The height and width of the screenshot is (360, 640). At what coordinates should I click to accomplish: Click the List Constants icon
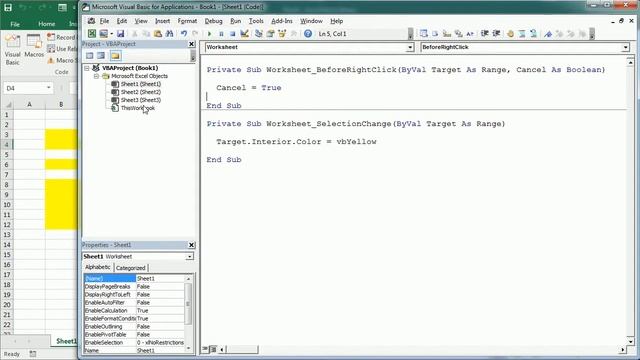435,33
